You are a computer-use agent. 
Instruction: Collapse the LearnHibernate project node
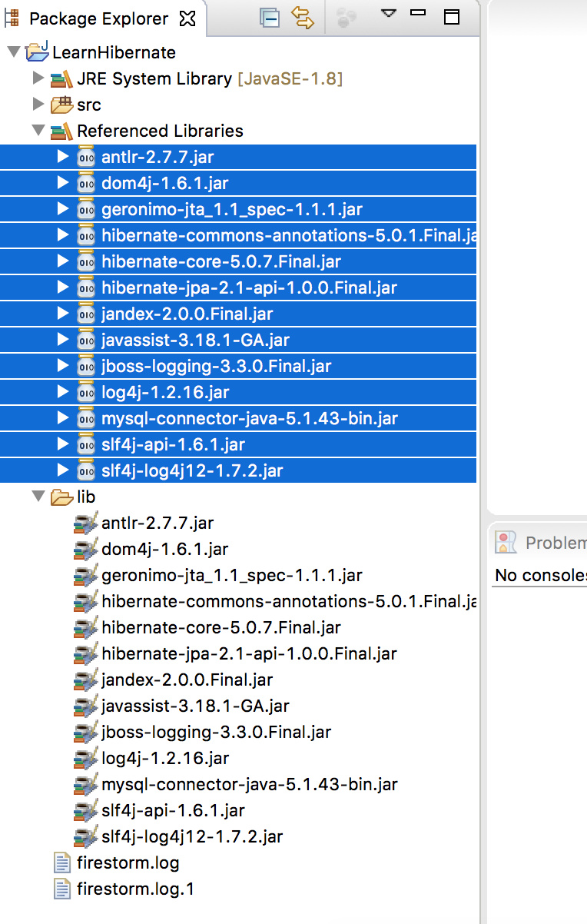(x=13, y=52)
